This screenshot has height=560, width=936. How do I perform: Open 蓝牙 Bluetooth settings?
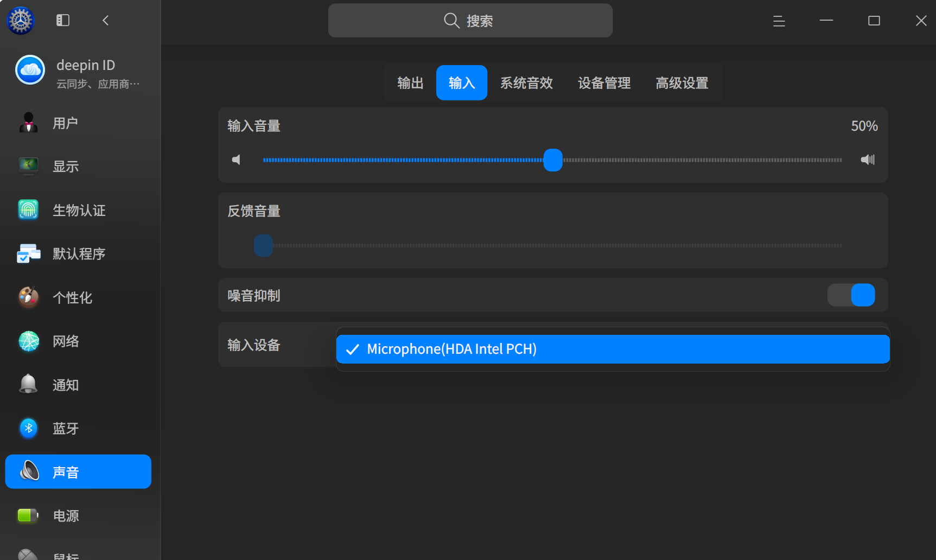tap(78, 428)
